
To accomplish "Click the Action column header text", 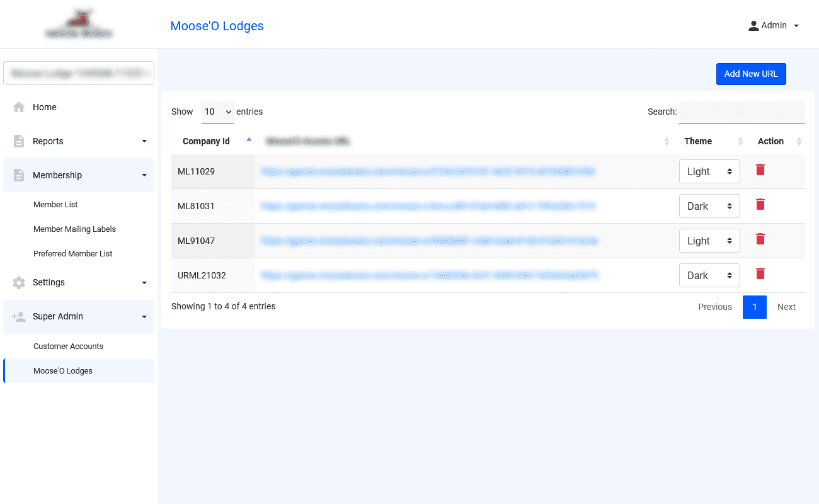I will click(x=770, y=141).
